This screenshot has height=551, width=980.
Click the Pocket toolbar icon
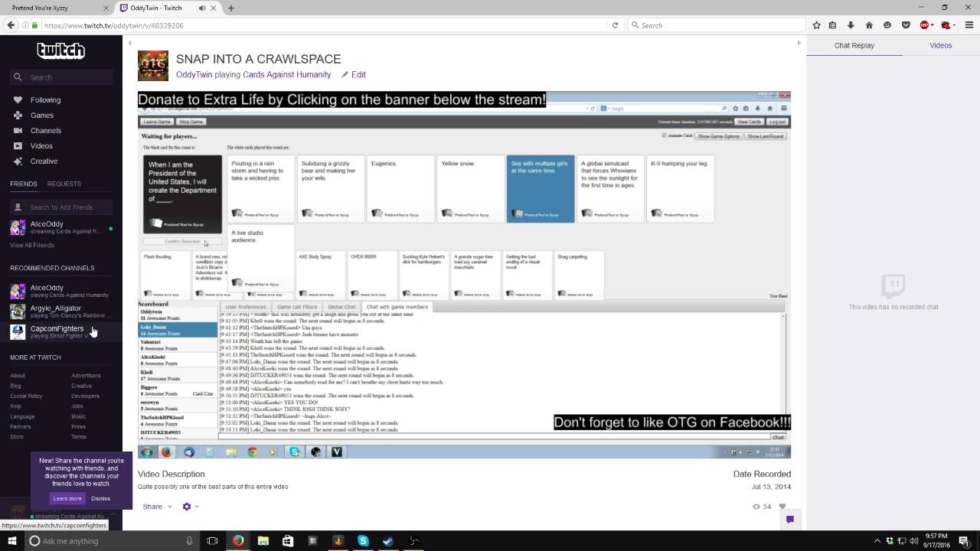pyautogui.click(x=906, y=25)
